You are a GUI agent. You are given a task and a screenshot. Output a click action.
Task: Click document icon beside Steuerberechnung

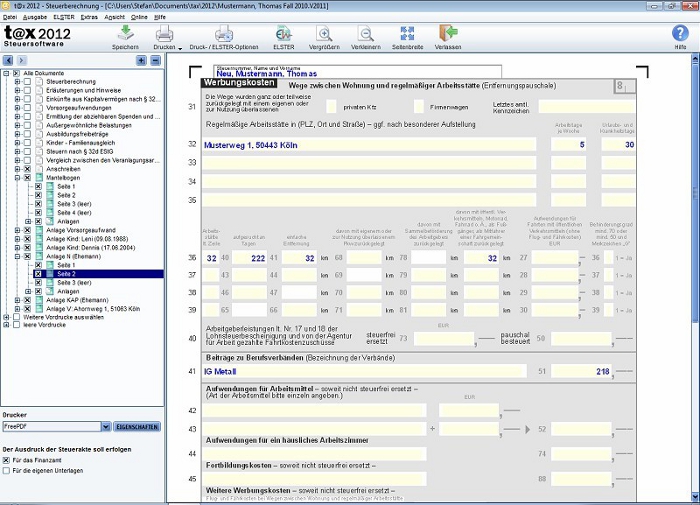coord(39,82)
